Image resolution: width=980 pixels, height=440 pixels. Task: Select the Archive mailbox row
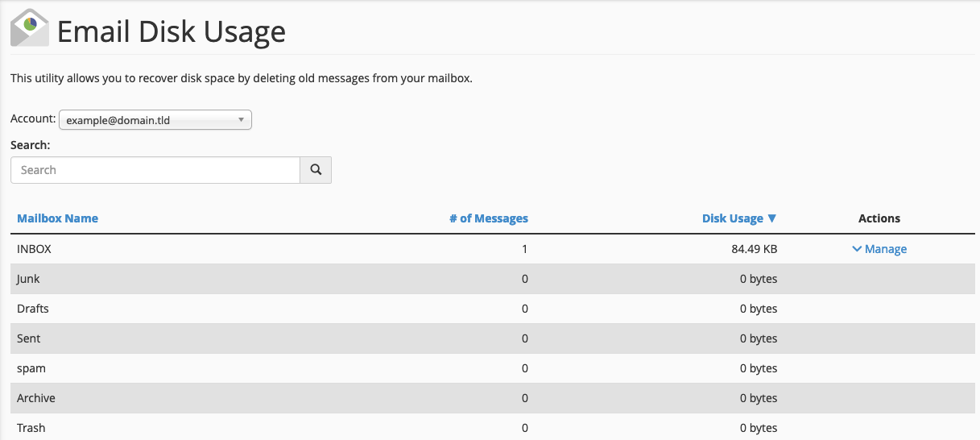(36, 398)
